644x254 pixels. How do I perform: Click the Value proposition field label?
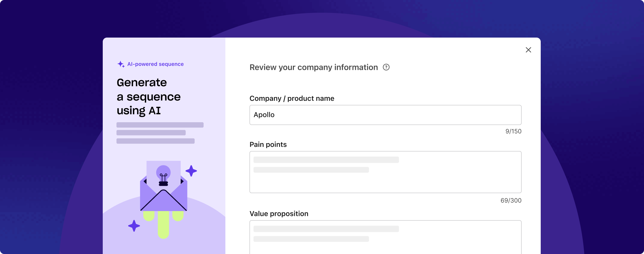coord(279,214)
